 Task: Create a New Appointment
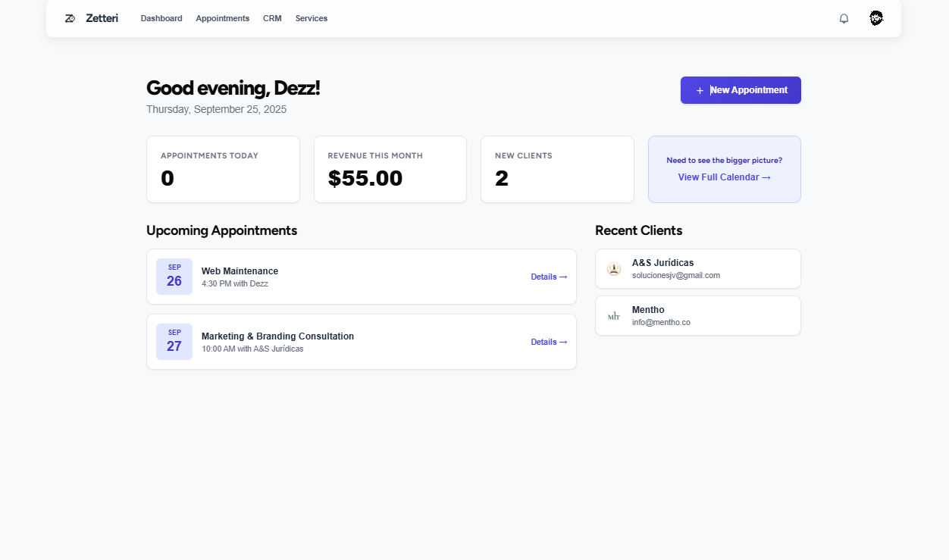click(x=741, y=89)
